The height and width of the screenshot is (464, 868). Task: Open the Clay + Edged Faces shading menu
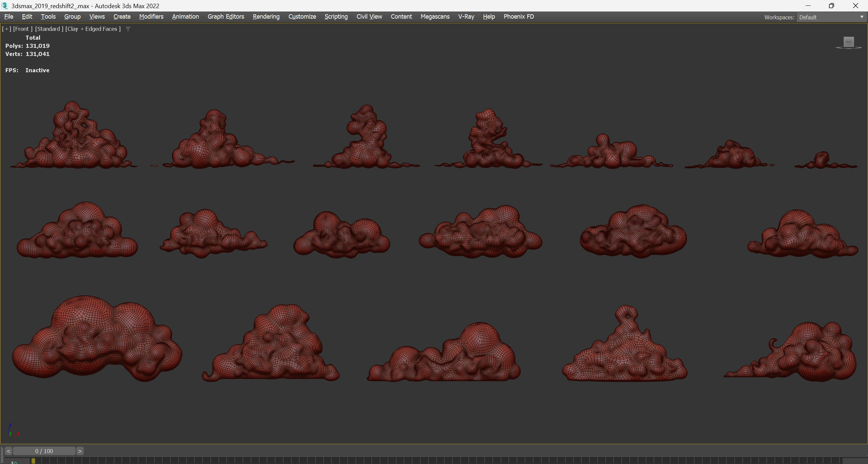tap(93, 29)
